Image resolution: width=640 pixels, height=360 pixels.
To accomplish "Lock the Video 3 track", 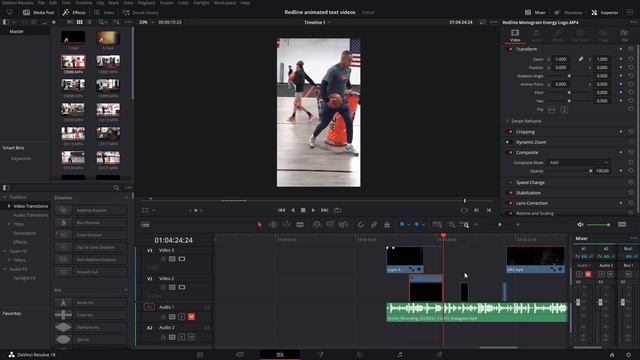I will tap(163, 259).
